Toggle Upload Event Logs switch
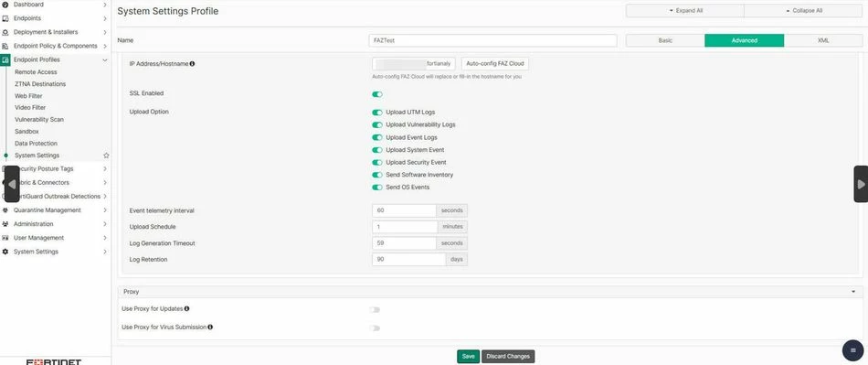The image size is (868, 365). (x=377, y=137)
